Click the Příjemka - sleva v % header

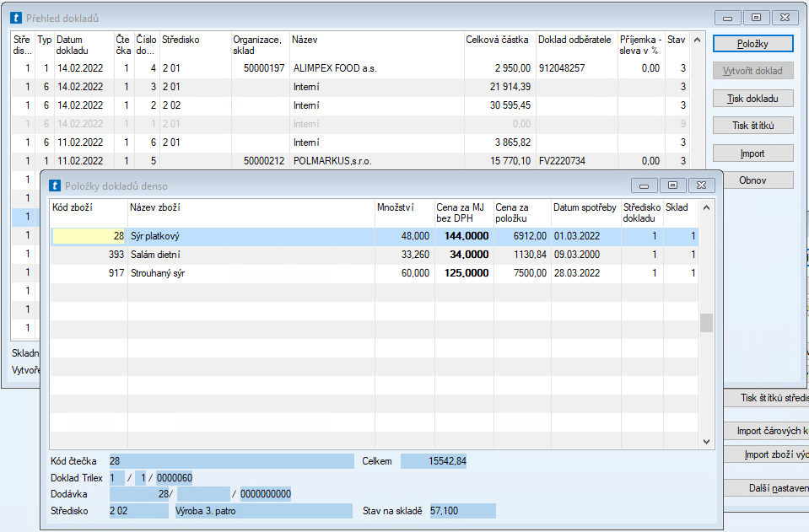coord(641,45)
